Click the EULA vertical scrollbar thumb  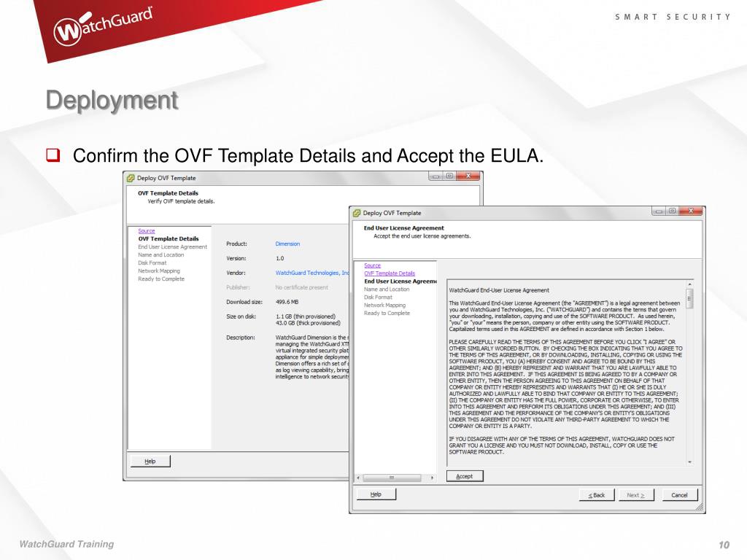coord(689,298)
